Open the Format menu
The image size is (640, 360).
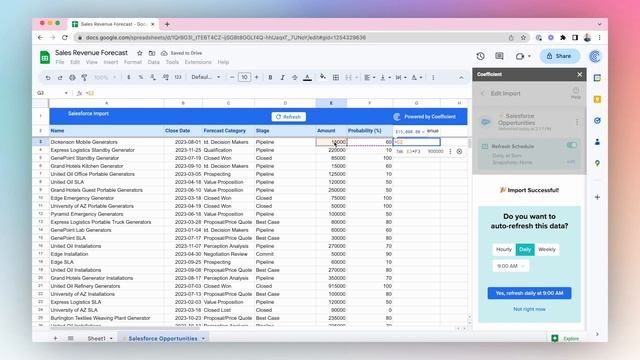click(133, 62)
